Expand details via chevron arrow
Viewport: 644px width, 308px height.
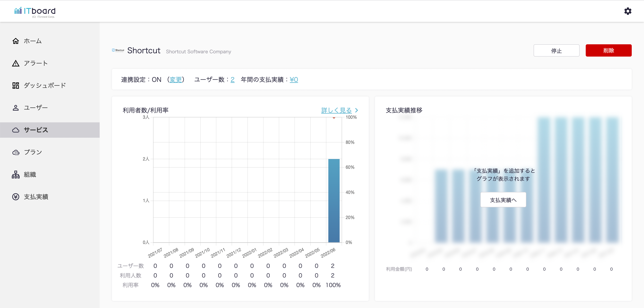pos(357,110)
